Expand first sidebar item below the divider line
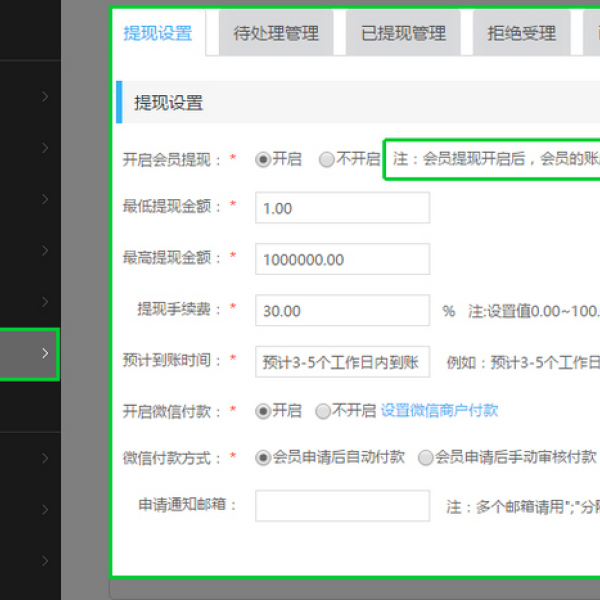 coord(45,459)
